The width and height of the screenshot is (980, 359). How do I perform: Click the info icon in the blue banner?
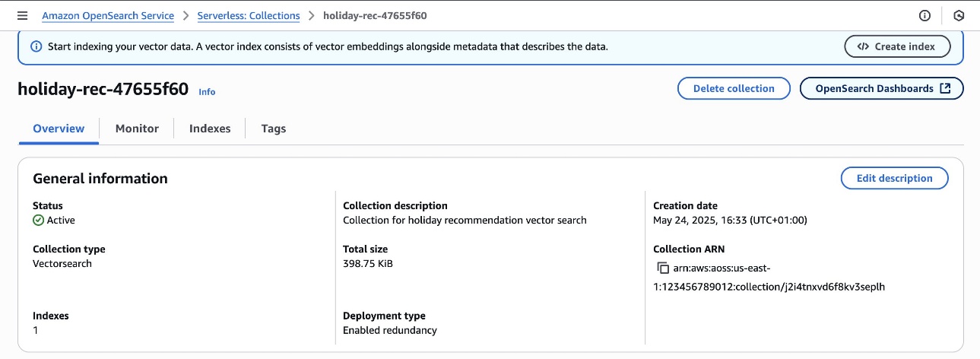[36, 46]
